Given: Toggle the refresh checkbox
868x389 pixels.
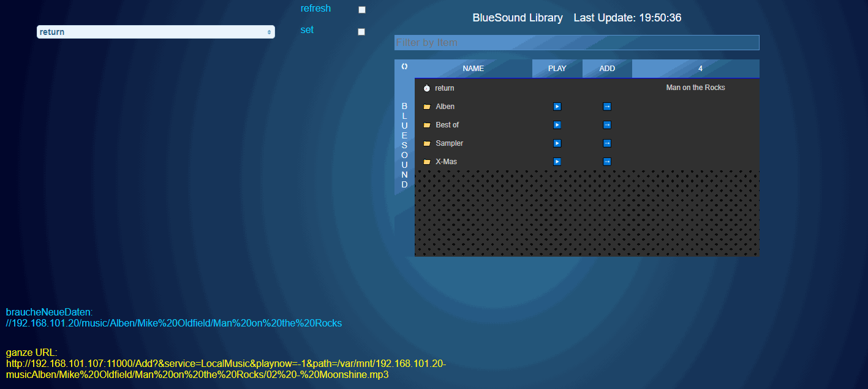Looking at the screenshot, I should pos(362,10).
